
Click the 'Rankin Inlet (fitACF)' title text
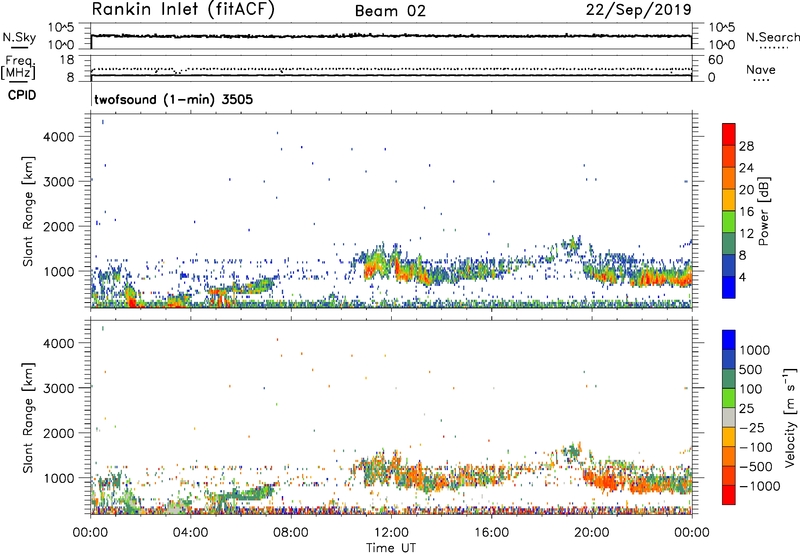(x=183, y=9)
